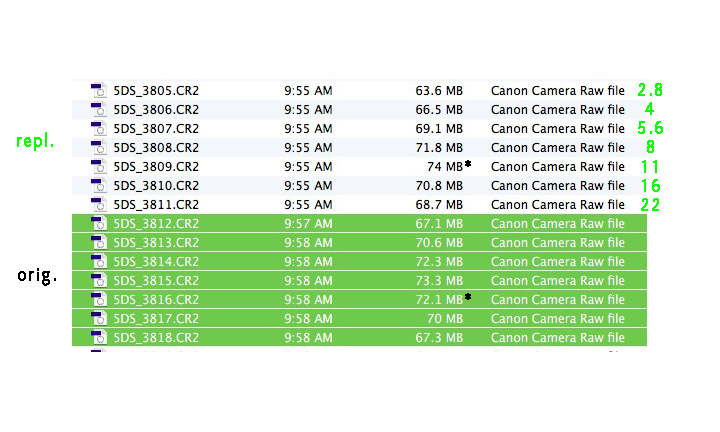Click the 9:57 AM timestamp entry
The image size is (720, 432).
tap(308, 224)
